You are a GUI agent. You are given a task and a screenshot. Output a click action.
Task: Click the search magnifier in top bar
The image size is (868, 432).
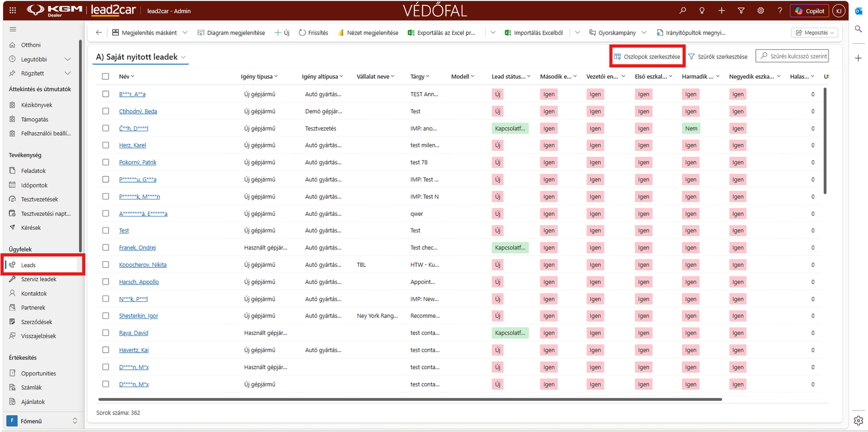coord(682,10)
